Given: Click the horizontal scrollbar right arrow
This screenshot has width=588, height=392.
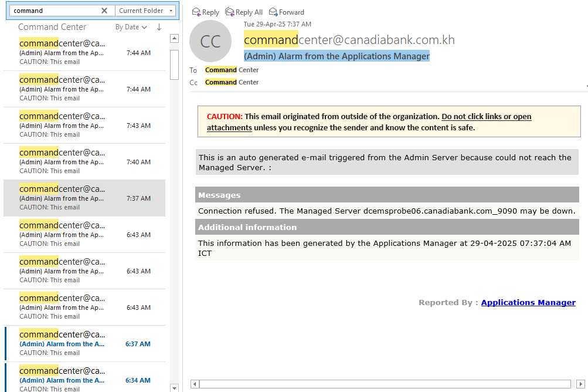Looking at the screenshot, I should tap(580, 384).
